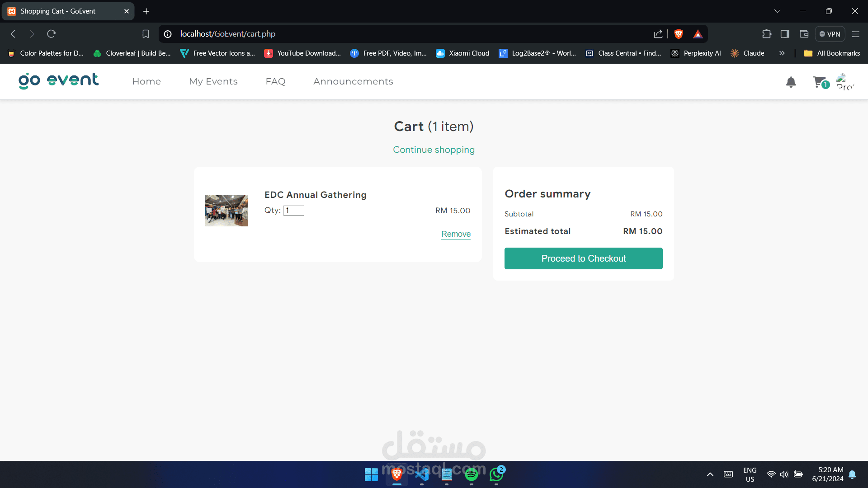Click the Qty input field
Viewport: 868px width, 488px height.
click(x=293, y=211)
